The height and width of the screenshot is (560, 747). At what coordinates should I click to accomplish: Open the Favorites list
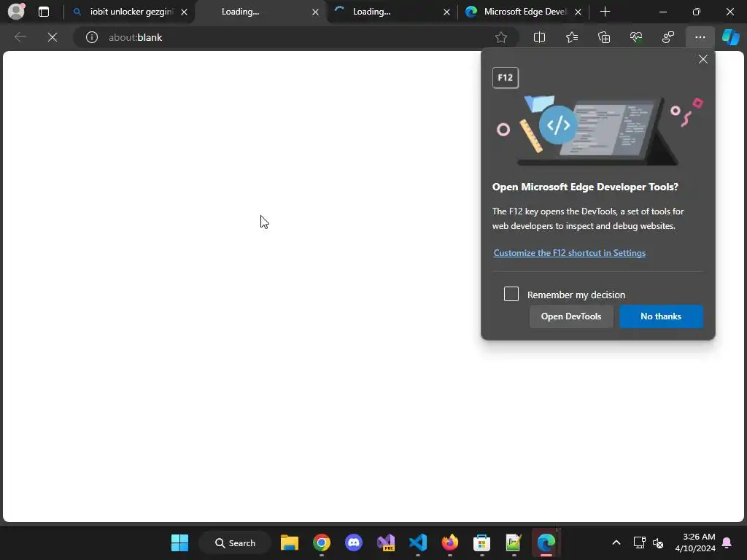(572, 37)
